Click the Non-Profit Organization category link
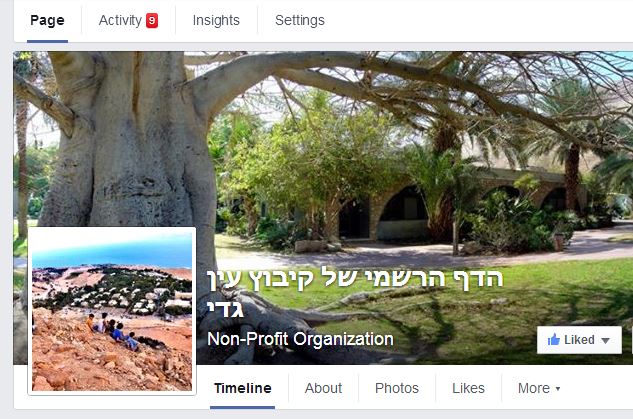Image resolution: width=633 pixels, height=419 pixels. pos(300,339)
